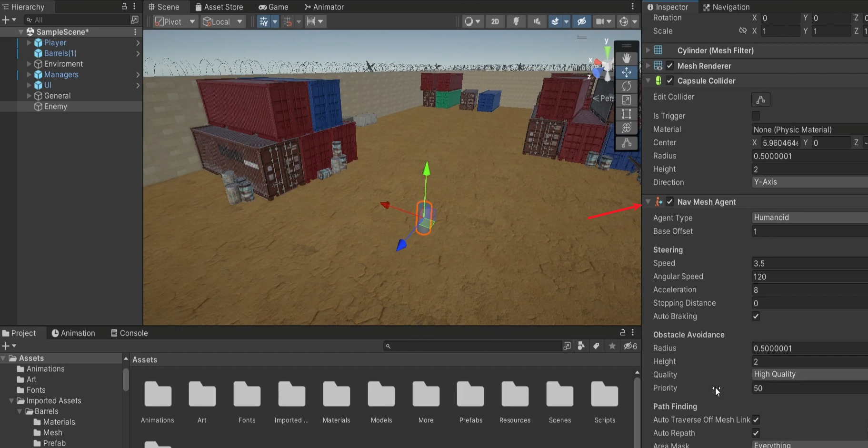
Task: Select the Rect tool
Action: 626,114
